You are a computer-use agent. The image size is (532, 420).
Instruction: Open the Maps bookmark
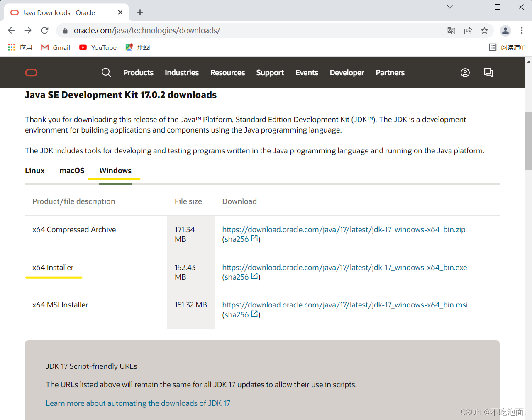138,47
